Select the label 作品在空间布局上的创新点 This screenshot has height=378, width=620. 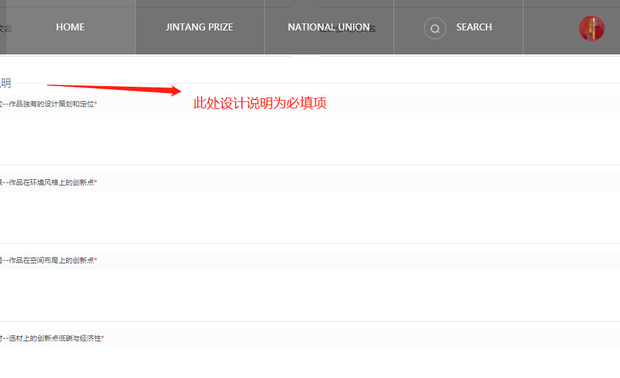tap(51, 260)
